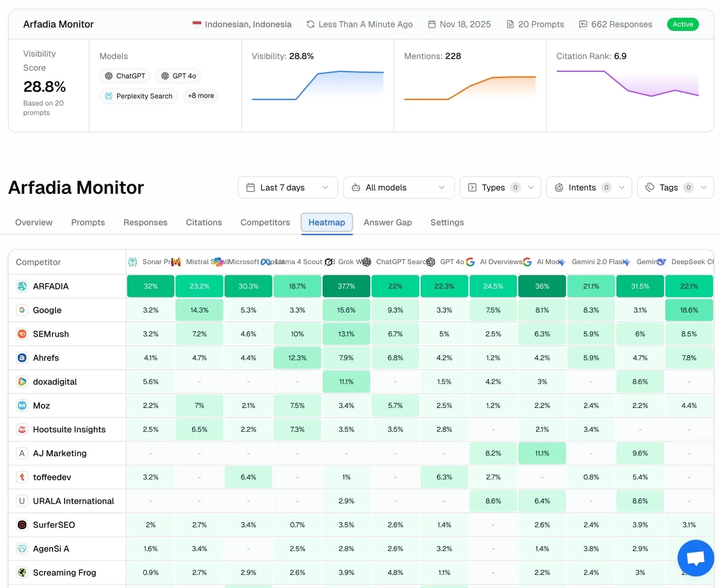Click the SEMrush logo icon
Screen dimensions: 720x588
pos(22,334)
